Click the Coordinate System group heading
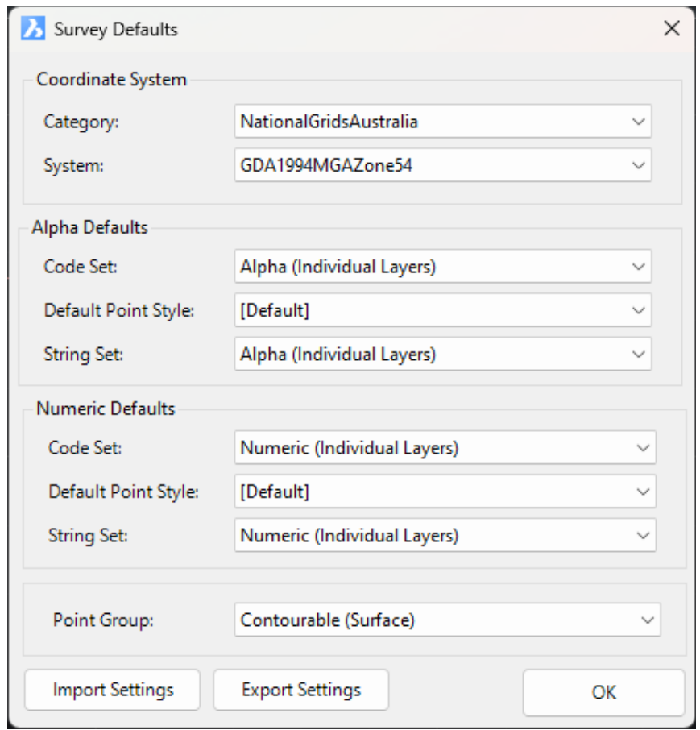Image resolution: width=700 pixels, height=730 pixels. coord(111,80)
